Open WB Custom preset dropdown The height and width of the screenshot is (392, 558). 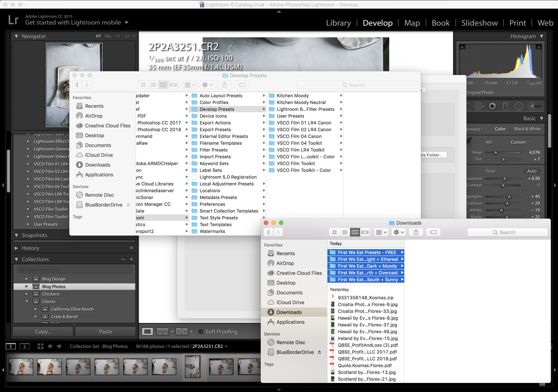[520, 142]
